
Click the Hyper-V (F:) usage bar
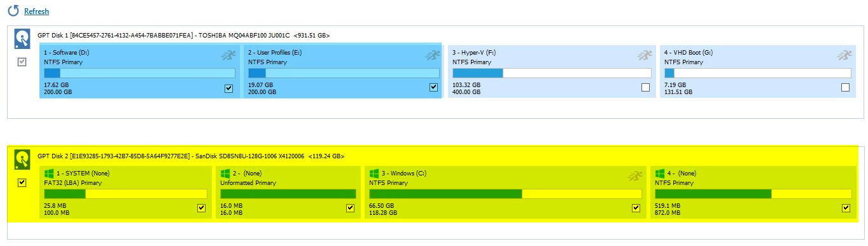[x=552, y=73]
